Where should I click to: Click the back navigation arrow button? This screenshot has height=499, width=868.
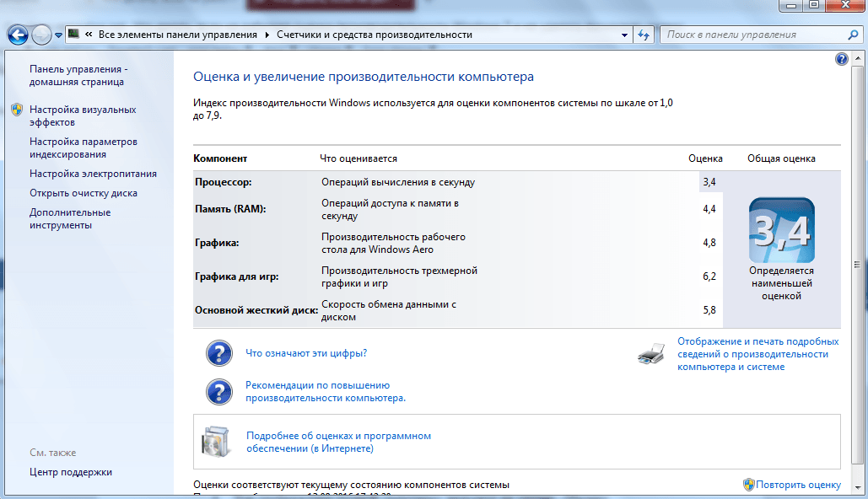click(19, 35)
